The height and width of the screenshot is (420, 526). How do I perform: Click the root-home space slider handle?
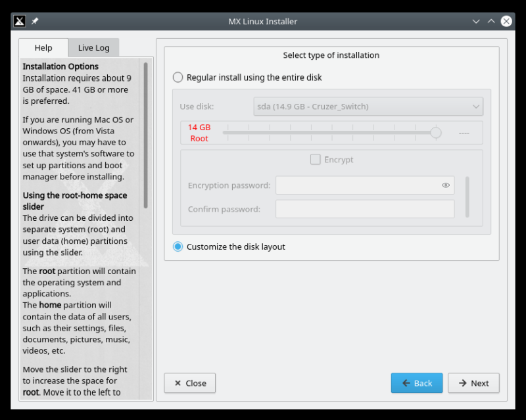click(435, 133)
